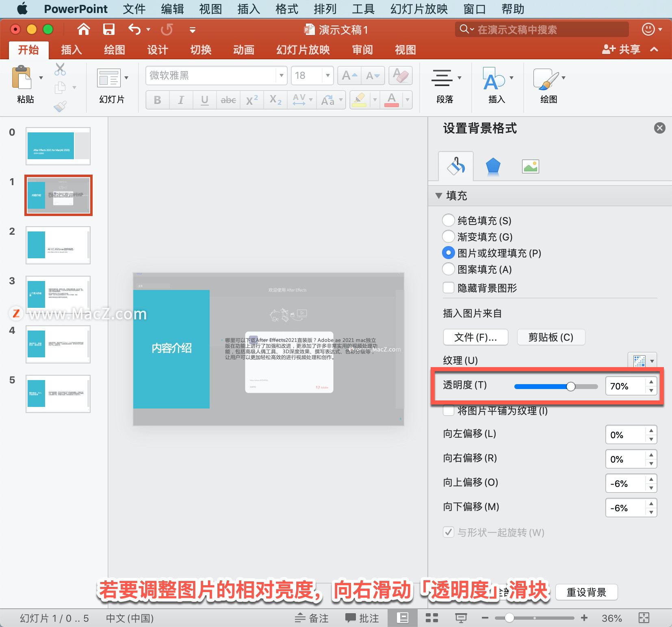Click the Redo icon
The height and width of the screenshot is (627, 672).
(x=167, y=29)
